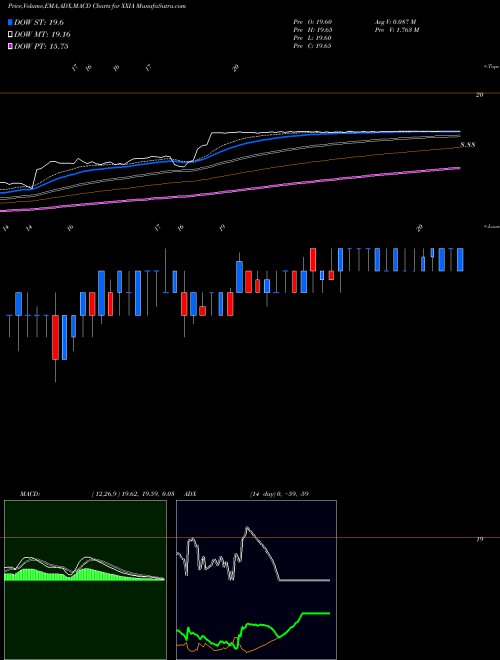Click inside the green MACD histogram chart

click(85, 580)
